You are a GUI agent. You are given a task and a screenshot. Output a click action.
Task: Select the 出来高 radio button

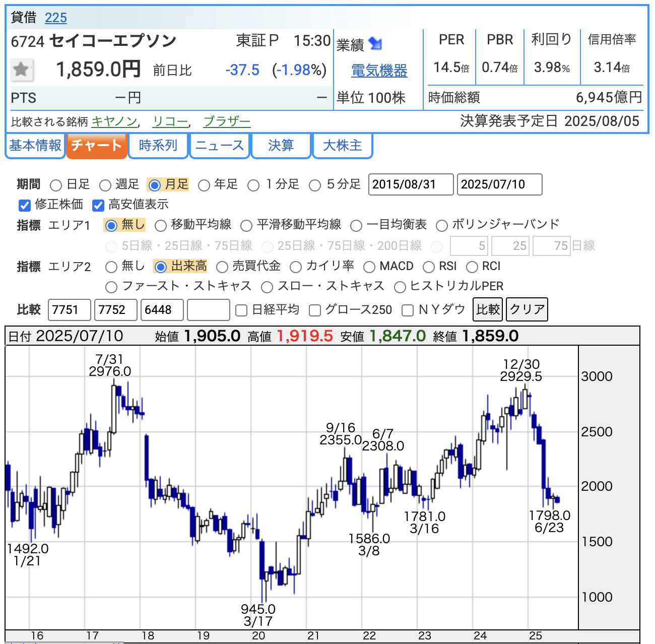tap(160, 267)
